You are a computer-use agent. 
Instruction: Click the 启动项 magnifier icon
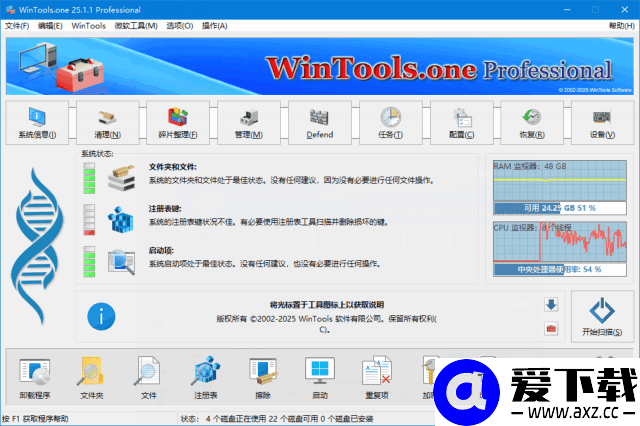[121, 262]
